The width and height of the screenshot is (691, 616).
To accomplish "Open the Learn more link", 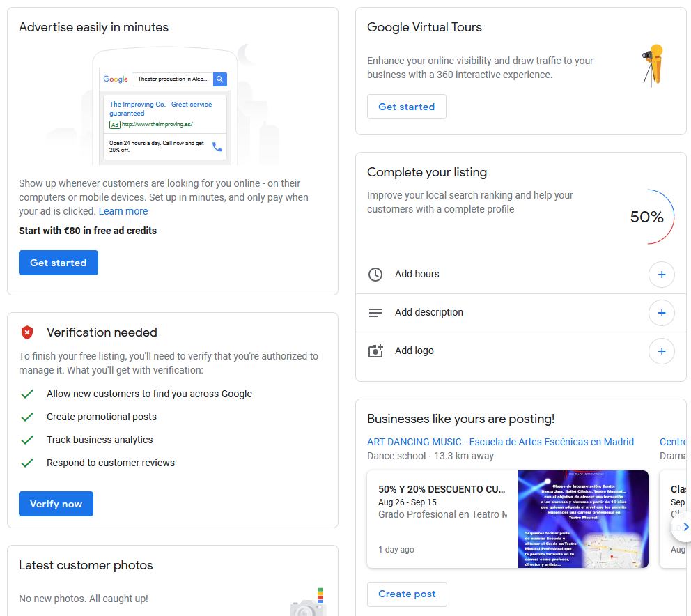I will (123, 211).
